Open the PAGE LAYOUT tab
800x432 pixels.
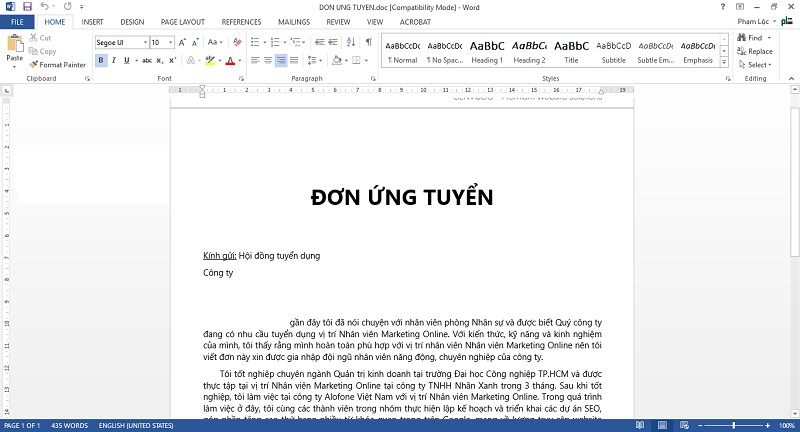(182, 21)
